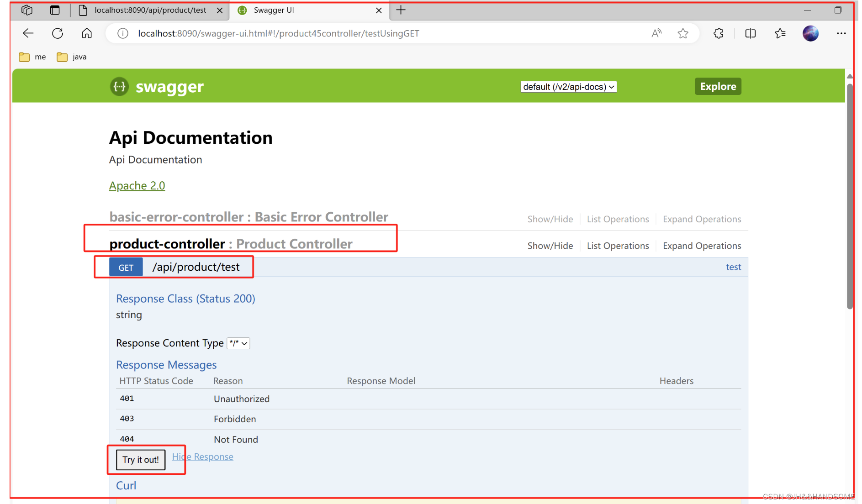Select the 404 status code cell
Viewport: 862px width, 504px height.
(127, 439)
